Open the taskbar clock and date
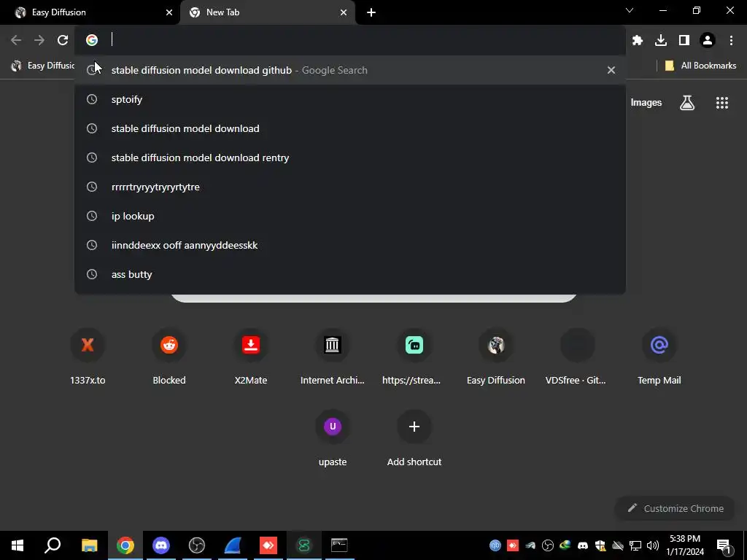Viewport: 747px width, 560px height. 684,545
